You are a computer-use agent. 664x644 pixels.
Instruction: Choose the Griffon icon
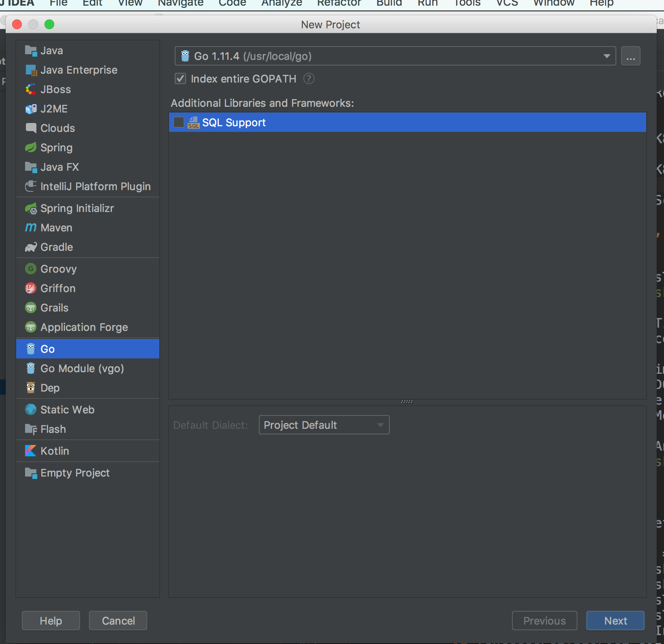click(x=31, y=288)
